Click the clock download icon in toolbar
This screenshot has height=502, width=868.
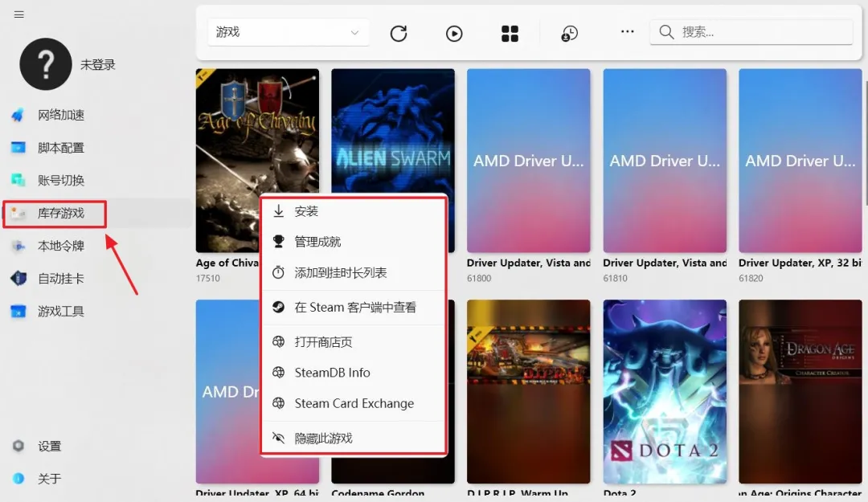click(569, 33)
